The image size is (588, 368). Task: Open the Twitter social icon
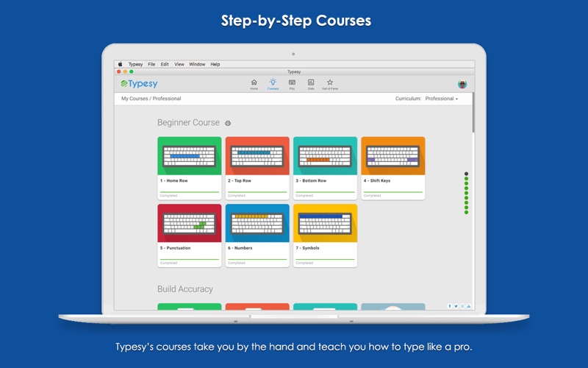456,306
